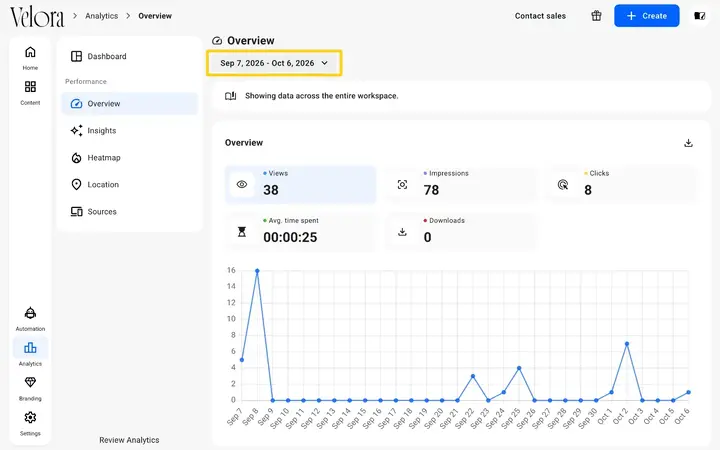Click the Velora logo
This screenshot has height=450, width=720.
37,17
